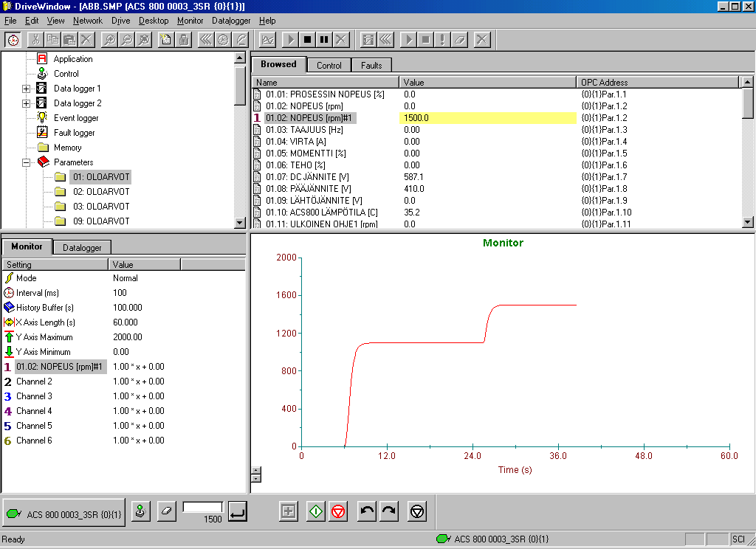Screen dimensions: 756x549
Task: Click the counter-clockwise reverse direction arrow
Action: 367,511
